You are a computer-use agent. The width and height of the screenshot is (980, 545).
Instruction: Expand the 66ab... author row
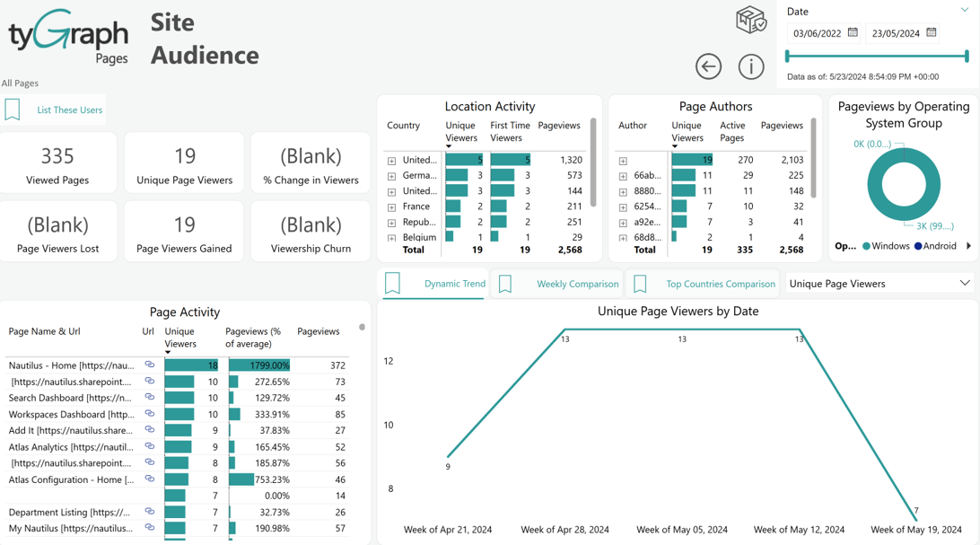[623, 176]
